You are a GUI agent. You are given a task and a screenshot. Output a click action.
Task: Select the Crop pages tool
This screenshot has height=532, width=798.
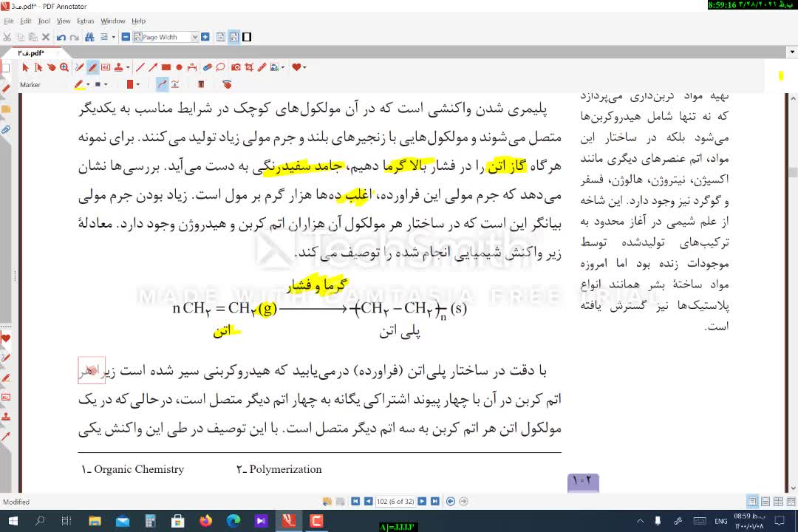click(x=249, y=67)
